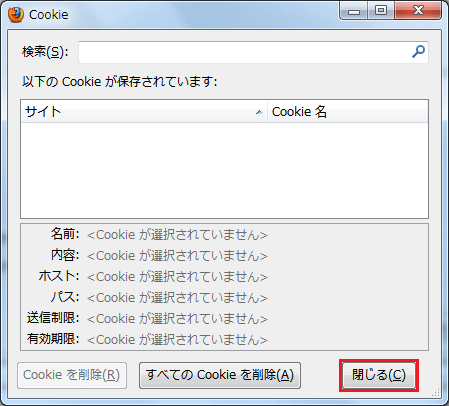
Task: Click the greyed Cookie を削除(R) button
Action: pos(72,375)
